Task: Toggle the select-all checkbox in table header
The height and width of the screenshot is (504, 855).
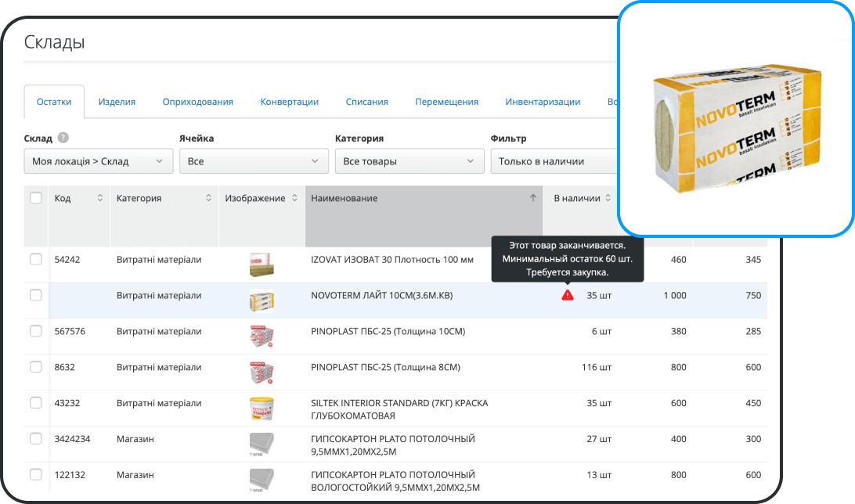Action: (x=35, y=198)
